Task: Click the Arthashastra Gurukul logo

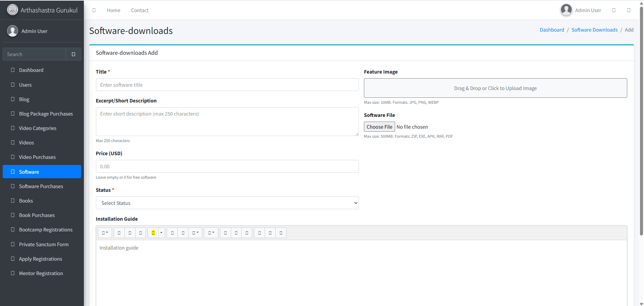Action: tap(12, 10)
